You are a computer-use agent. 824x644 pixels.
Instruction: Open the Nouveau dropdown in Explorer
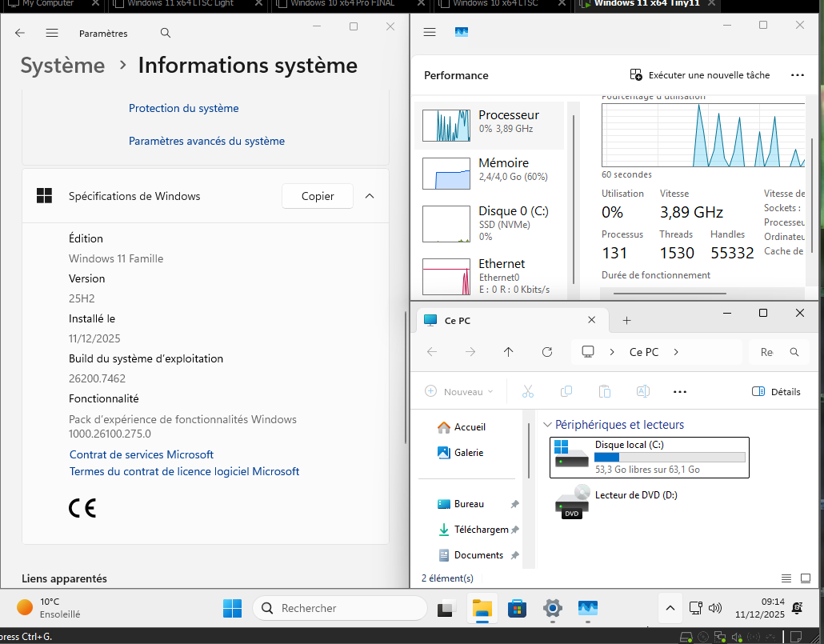459,391
